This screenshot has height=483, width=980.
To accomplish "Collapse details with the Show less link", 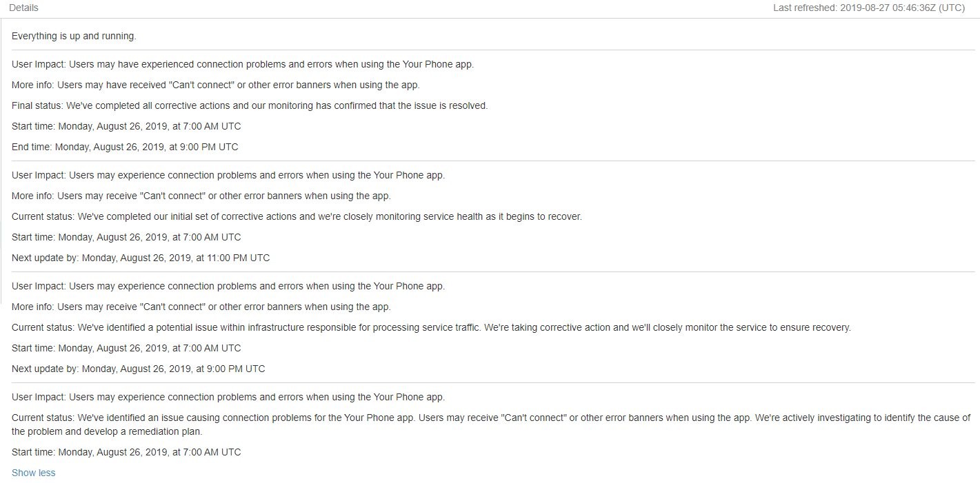I will (x=33, y=473).
